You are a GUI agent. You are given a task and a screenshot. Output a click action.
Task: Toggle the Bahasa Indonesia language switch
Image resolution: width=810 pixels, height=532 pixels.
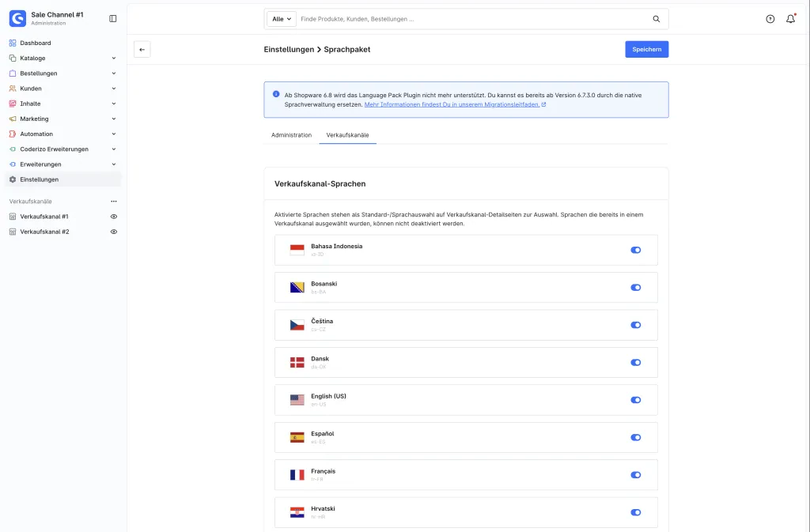tap(635, 251)
